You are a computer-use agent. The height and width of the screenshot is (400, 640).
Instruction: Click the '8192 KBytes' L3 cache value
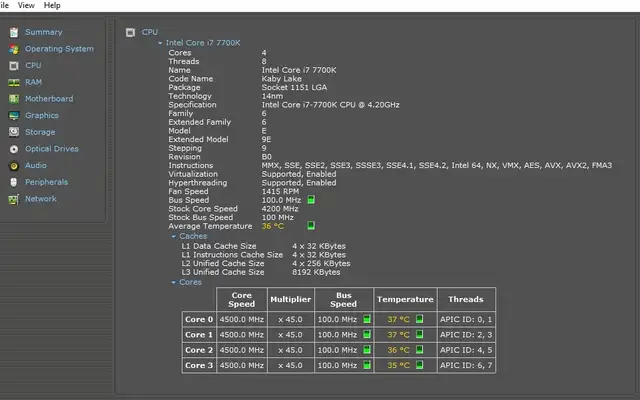(x=316, y=272)
